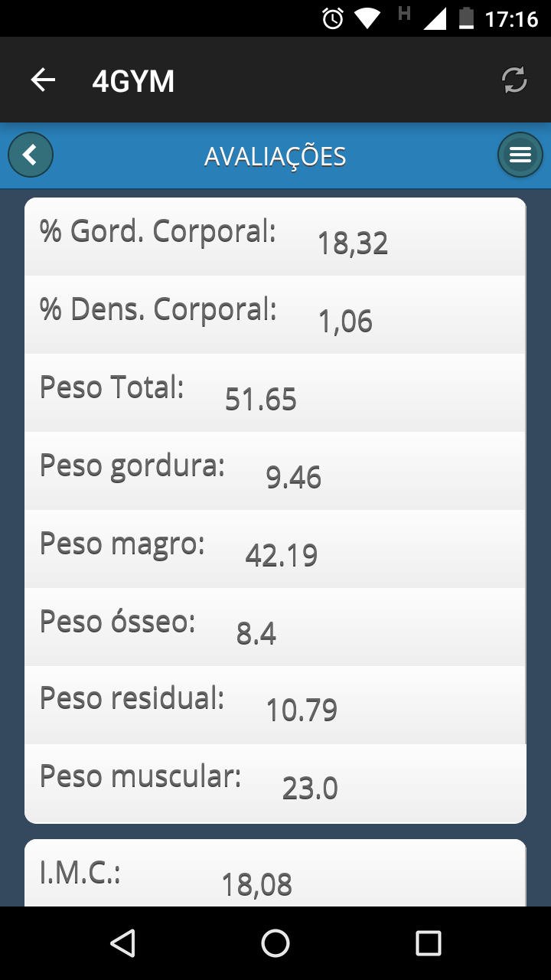The width and height of the screenshot is (551, 980).
Task: Select the % Gord. Corporal row
Action: tap(275, 237)
